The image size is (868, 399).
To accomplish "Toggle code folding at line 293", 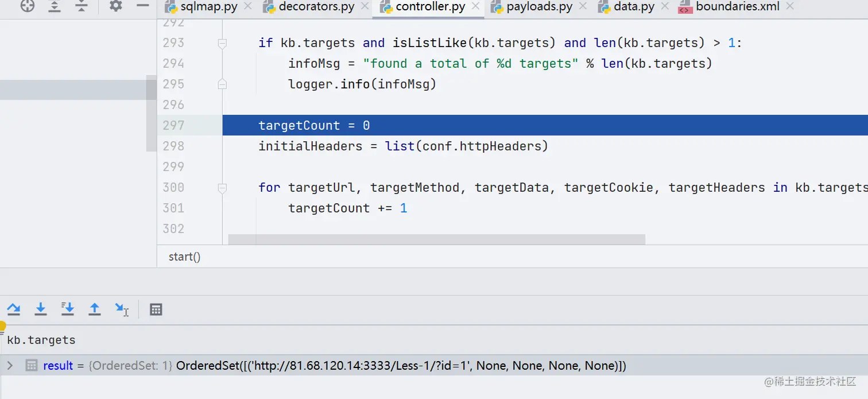I will pos(222,43).
